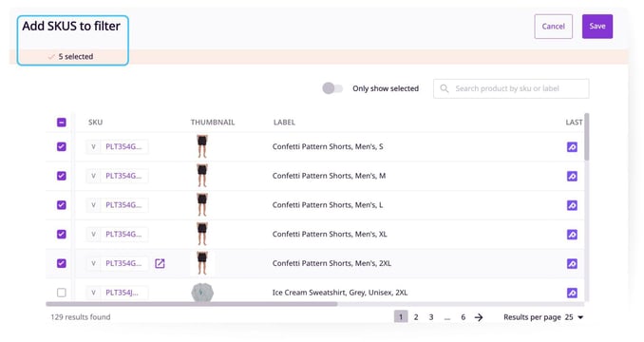Uncheck Confetti Pattern Shorts, Men's, M
The height and width of the screenshot is (342, 644).
click(x=62, y=176)
